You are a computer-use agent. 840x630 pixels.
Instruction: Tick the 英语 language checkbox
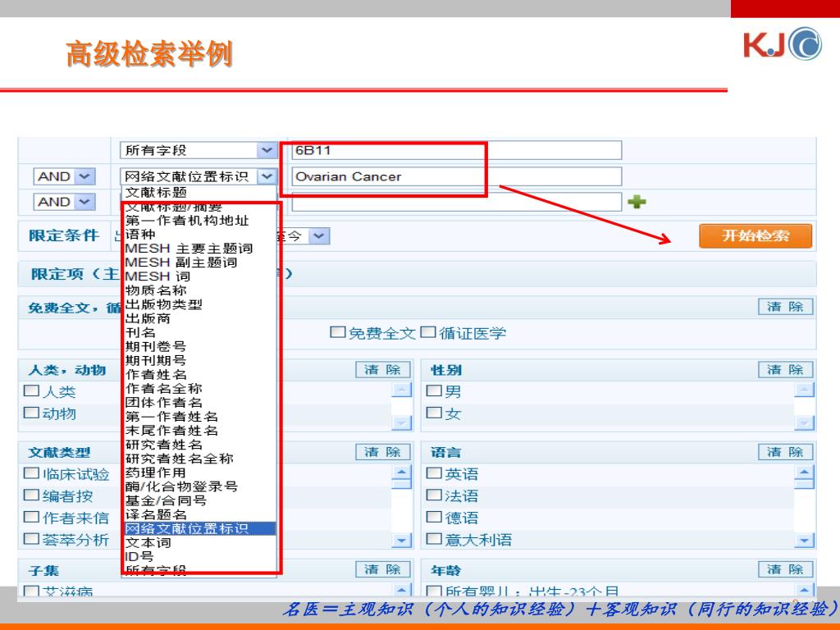pos(433,473)
